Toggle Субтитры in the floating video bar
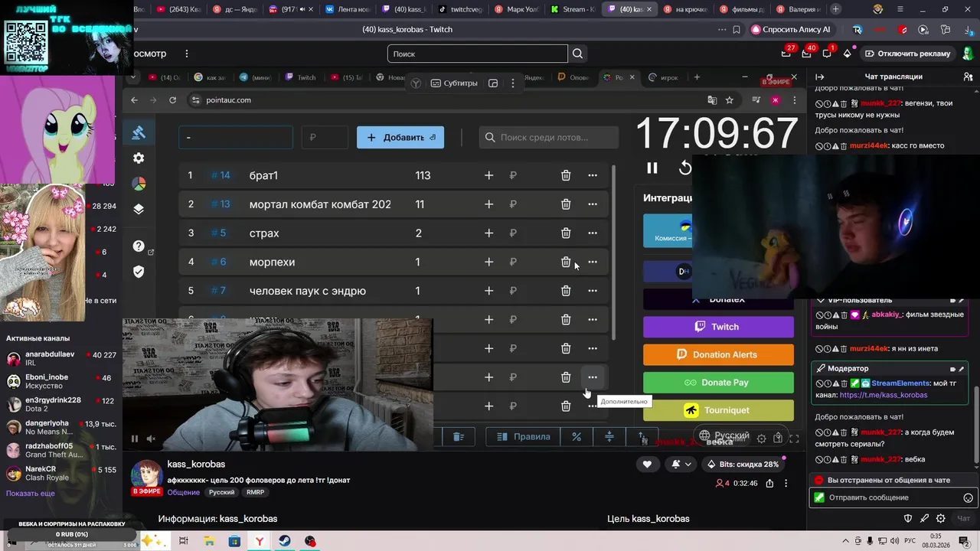980x551 pixels. pos(454,83)
